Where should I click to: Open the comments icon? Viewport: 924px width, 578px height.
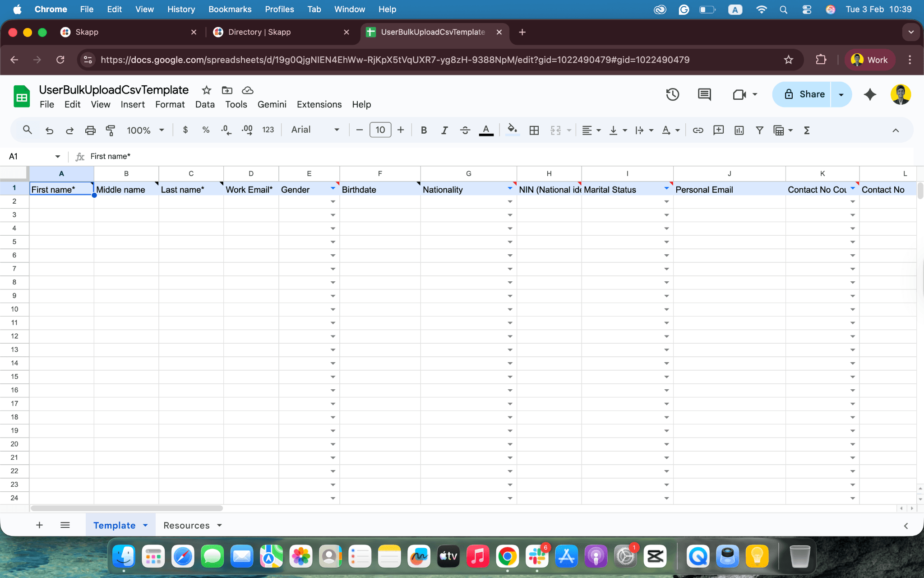704,94
